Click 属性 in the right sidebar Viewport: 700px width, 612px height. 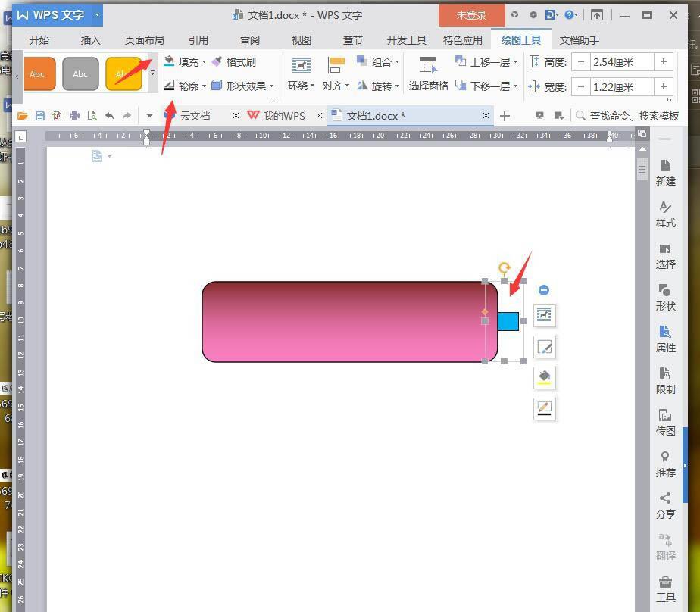tap(665, 339)
